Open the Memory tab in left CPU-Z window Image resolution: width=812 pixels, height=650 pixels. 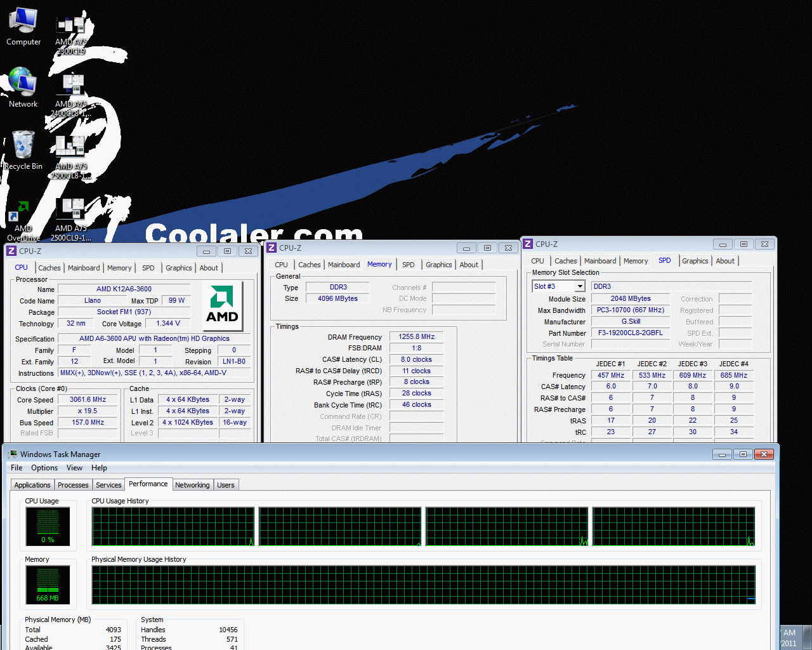pyautogui.click(x=119, y=268)
